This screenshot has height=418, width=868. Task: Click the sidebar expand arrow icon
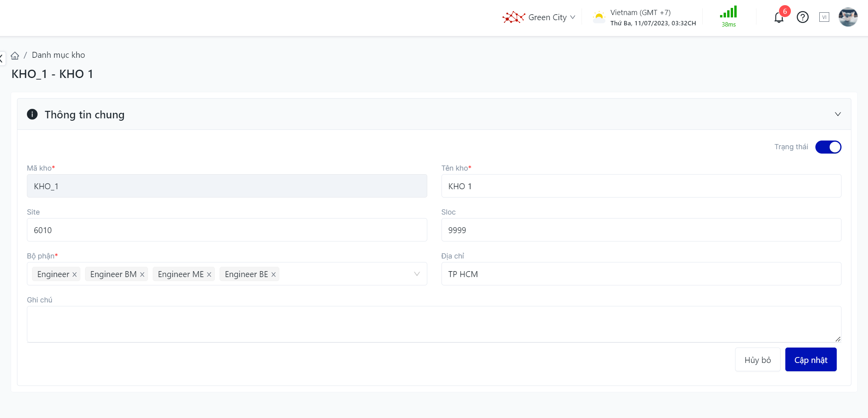point(2,59)
